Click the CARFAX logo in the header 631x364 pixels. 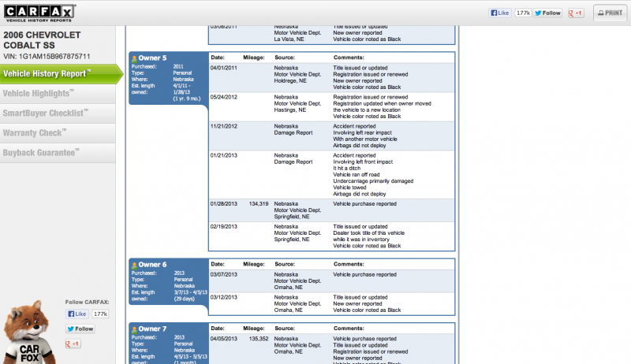39,13
